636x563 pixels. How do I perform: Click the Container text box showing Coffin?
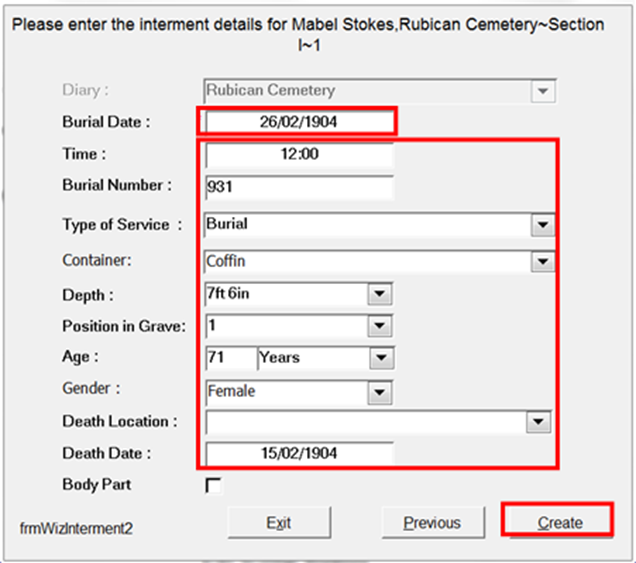pos(367,262)
